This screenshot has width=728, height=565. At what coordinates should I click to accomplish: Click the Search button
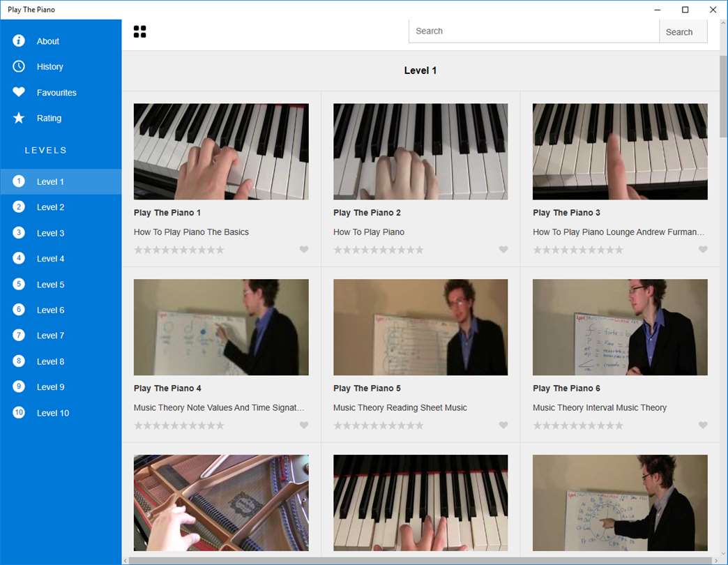click(683, 31)
